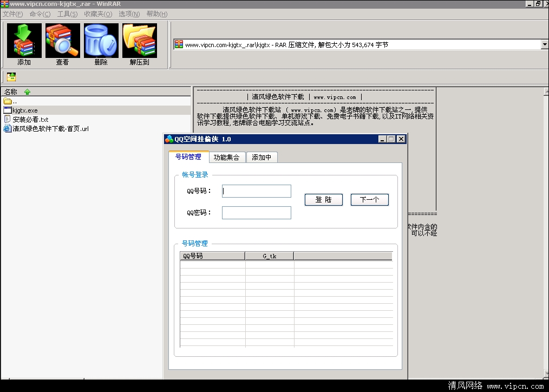
Task: Click the QQ空间挂偷侠 title bar icon
Action: [169, 139]
